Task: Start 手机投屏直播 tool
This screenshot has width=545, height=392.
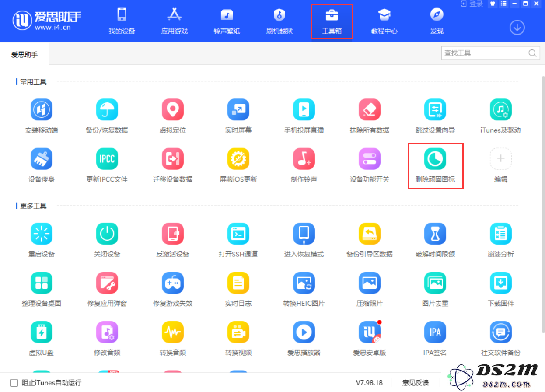Action: [304, 115]
